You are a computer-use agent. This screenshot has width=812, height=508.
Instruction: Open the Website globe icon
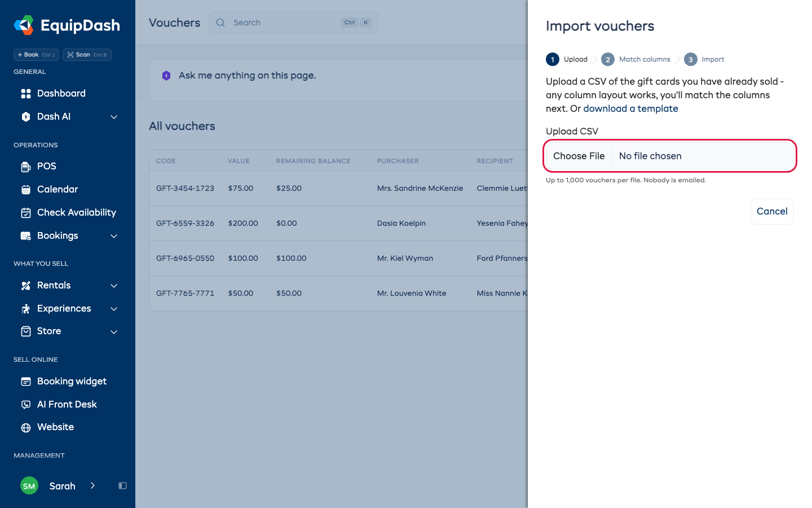point(26,427)
